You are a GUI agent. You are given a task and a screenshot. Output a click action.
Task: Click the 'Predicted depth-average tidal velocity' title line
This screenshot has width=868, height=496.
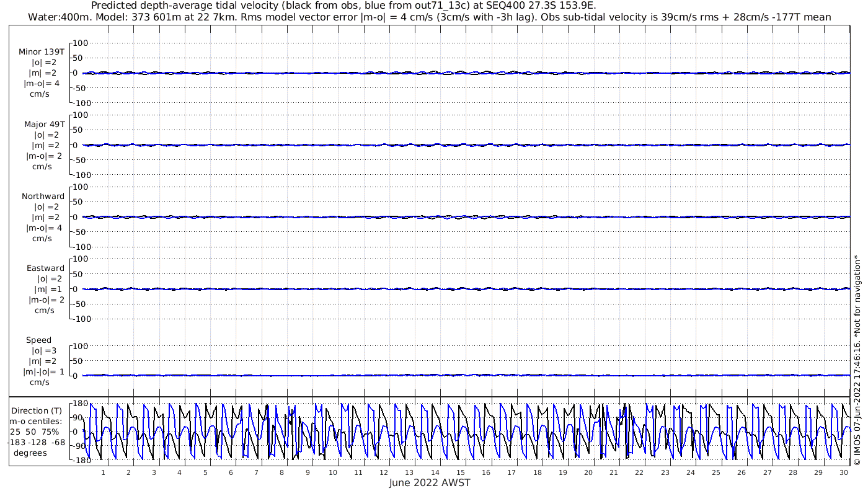(343, 6)
